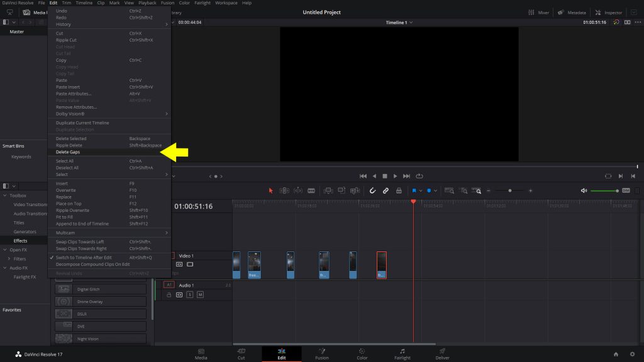The height and width of the screenshot is (362, 644).
Task: Switch to the Fairlight page tab
Action: coord(402,354)
